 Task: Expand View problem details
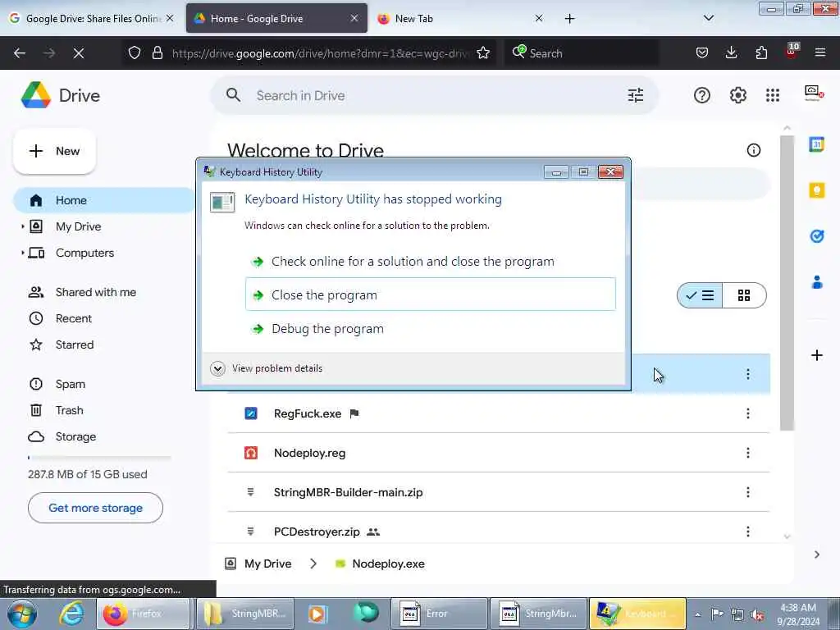point(217,368)
